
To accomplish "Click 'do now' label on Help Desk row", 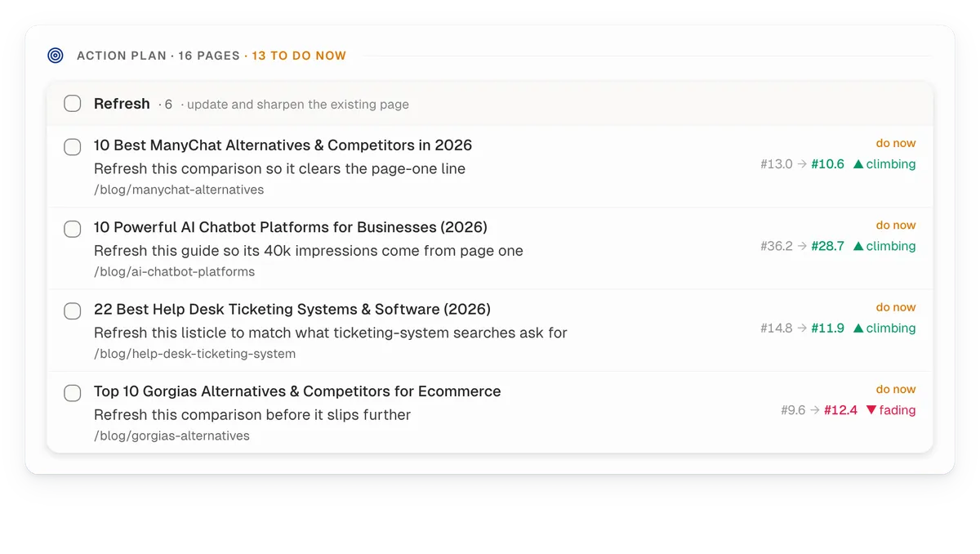I will pos(896,307).
